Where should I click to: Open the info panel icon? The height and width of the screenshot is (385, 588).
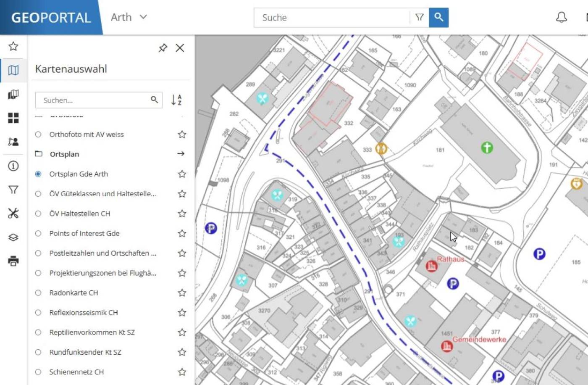pos(13,166)
